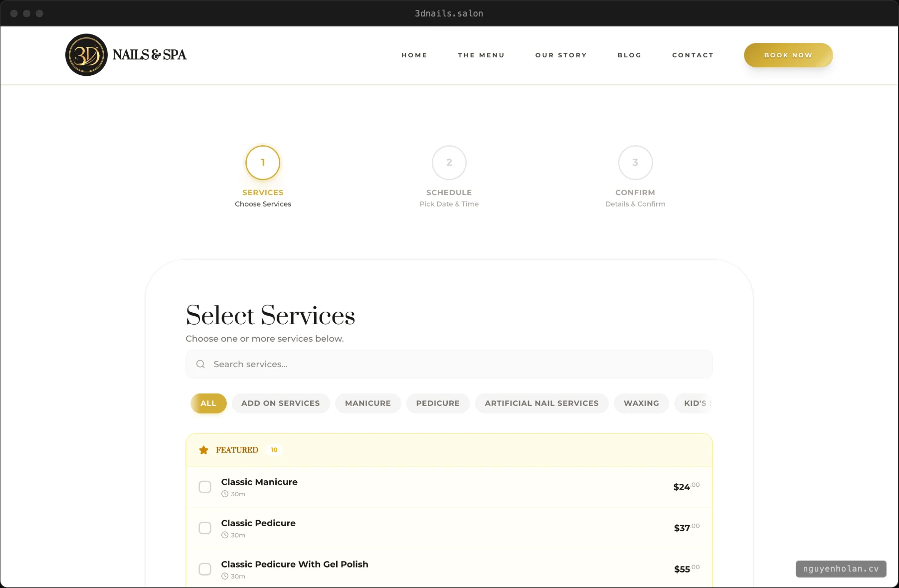Select the Waxing category chip

coord(641,403)
